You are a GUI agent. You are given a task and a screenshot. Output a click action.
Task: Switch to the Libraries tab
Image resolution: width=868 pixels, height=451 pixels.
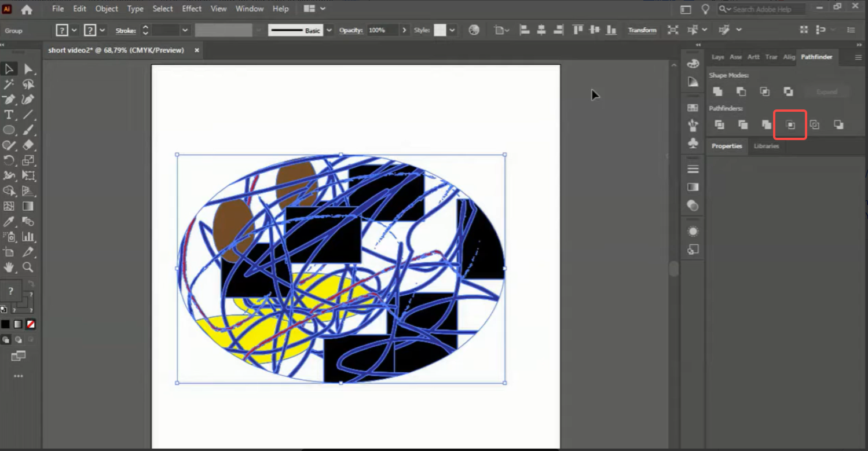(x=766, y=146)
